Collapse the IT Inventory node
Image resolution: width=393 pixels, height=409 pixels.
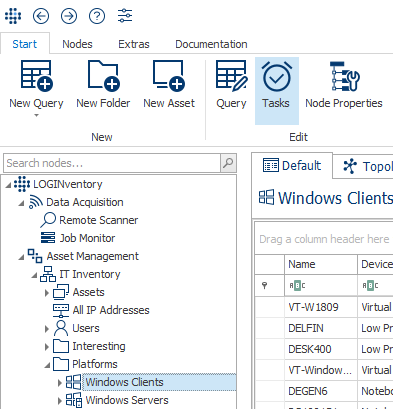(x=34, y=275)
